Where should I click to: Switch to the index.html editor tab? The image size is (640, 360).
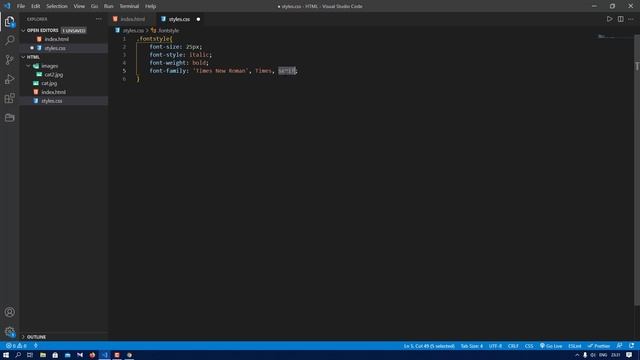(132, 19)
